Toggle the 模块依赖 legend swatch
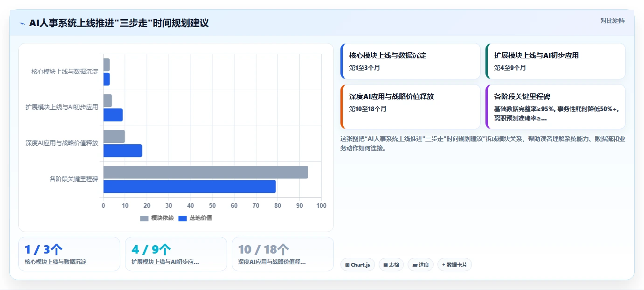The height and width of the screenshot is (290, 644). (144, 218)
